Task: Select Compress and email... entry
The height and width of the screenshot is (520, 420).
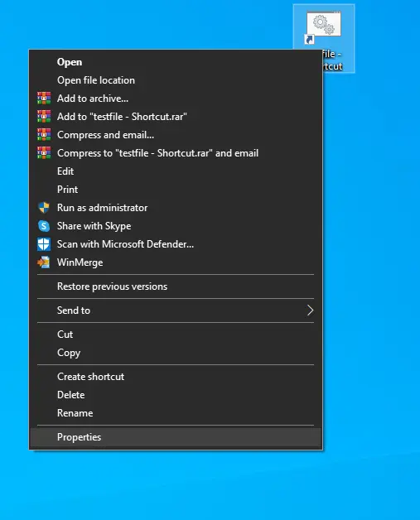Action: (176, 135)
